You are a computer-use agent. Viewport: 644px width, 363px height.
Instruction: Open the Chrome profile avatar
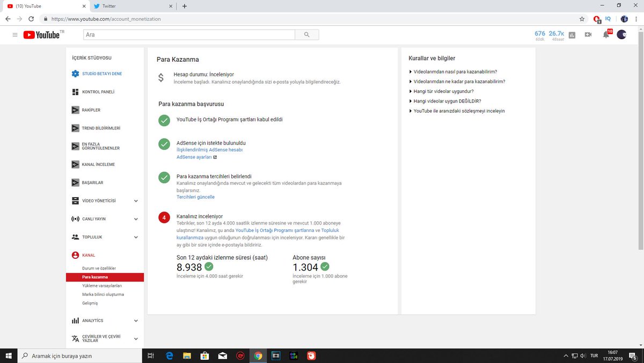pyautogui.click(x=624, y=19)
